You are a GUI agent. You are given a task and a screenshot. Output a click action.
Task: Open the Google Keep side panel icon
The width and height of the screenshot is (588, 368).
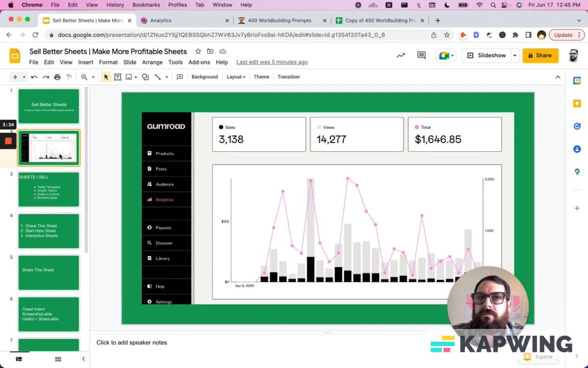[577, 103]
